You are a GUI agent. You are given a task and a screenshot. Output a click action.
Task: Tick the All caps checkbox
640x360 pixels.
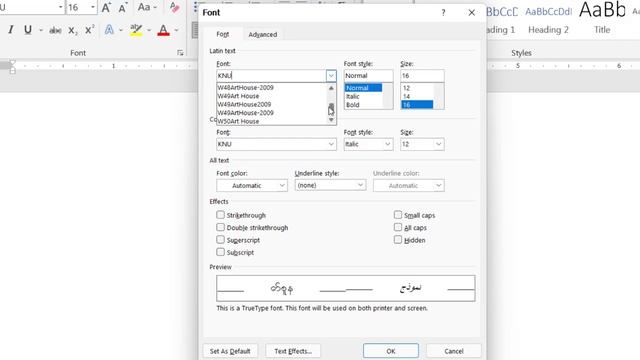(398, 227)
